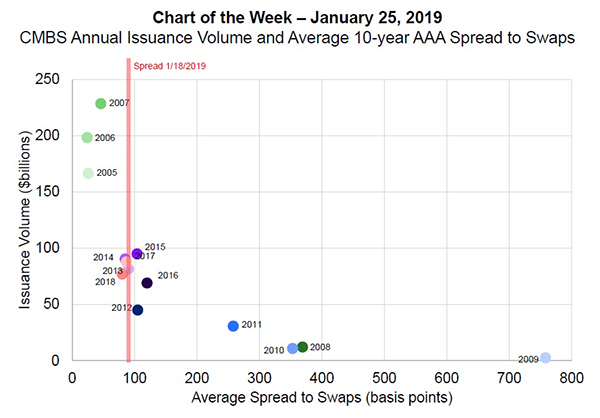Select the 'Chart of the Week' title
The image size is (600, 418).
coord(299,18)
